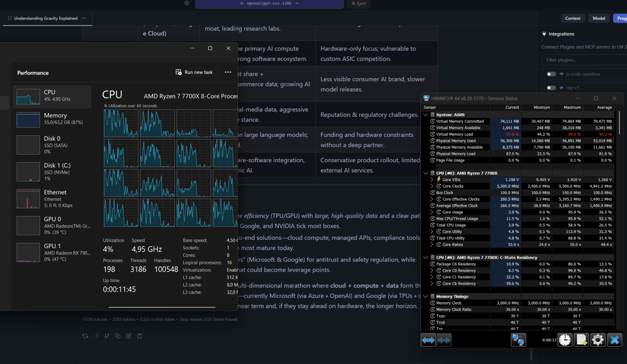Collapse Memory Timings sensor group

[x=426, y=297]
